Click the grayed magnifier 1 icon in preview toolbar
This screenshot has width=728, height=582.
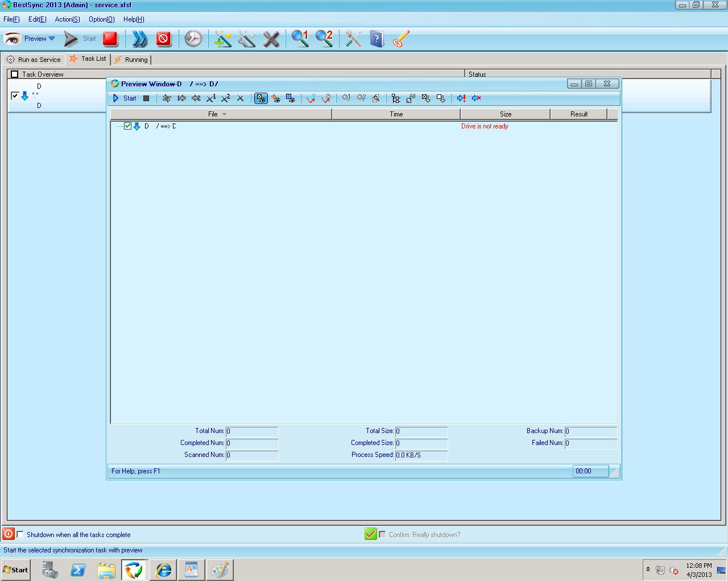[346, 98]
